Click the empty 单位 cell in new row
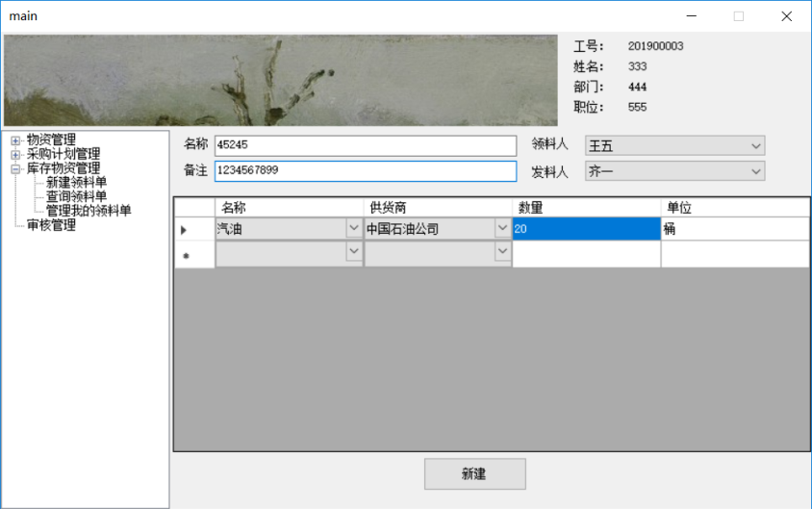 [x=735, y=254]
